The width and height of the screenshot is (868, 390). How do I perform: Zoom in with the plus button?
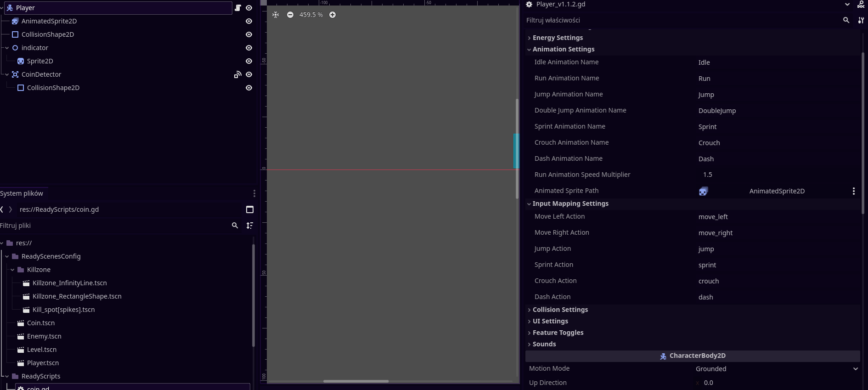pos(333,15)
